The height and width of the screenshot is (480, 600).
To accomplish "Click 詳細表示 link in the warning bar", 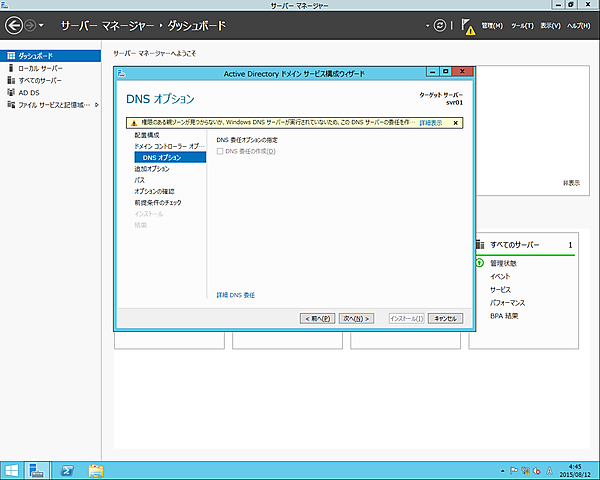I will [x=430, y=122].
